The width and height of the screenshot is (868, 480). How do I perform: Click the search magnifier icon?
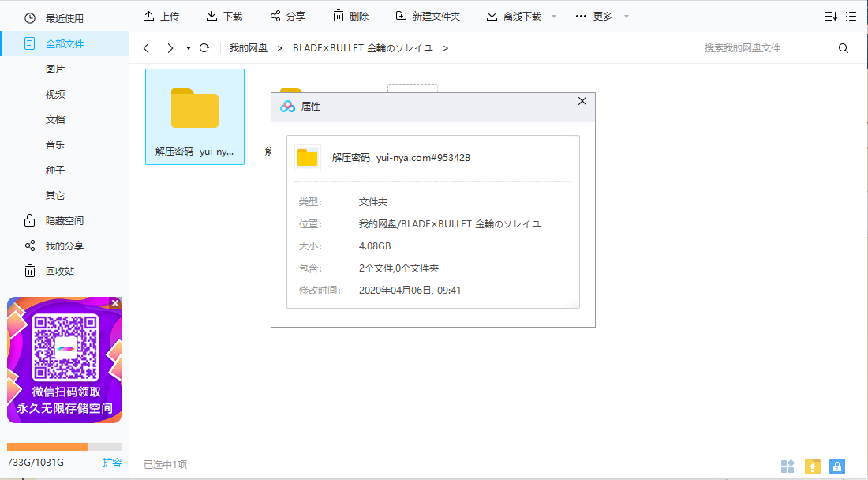[843, 48]
